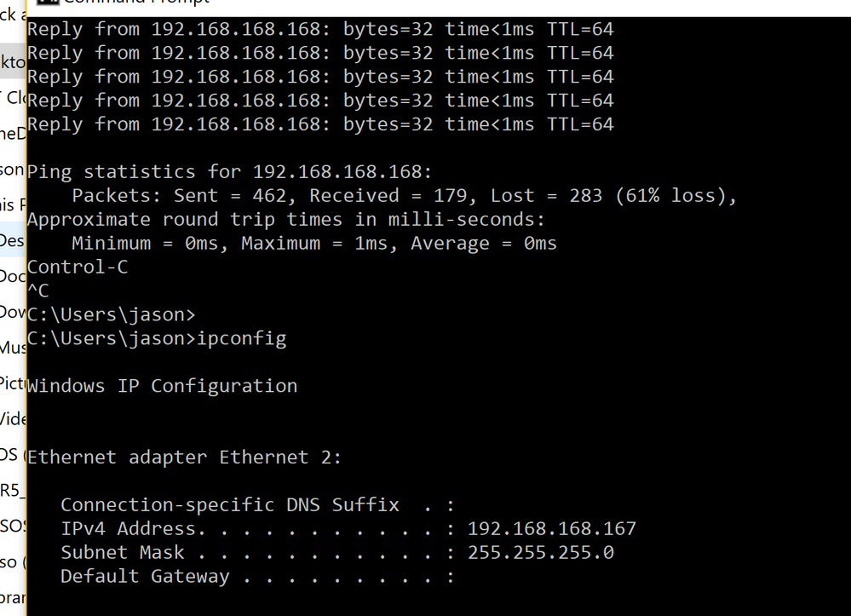
Task: Open the Music folder in sidebar
Action: 13,348
